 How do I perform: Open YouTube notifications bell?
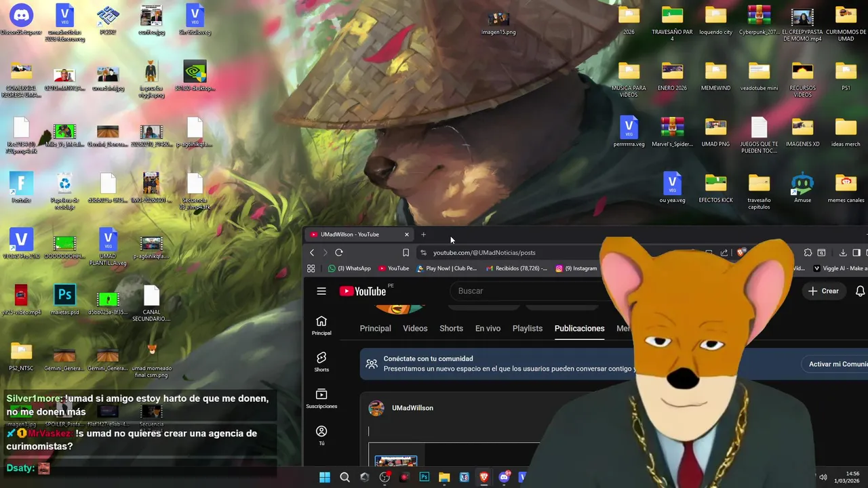(x=860, y=291)
